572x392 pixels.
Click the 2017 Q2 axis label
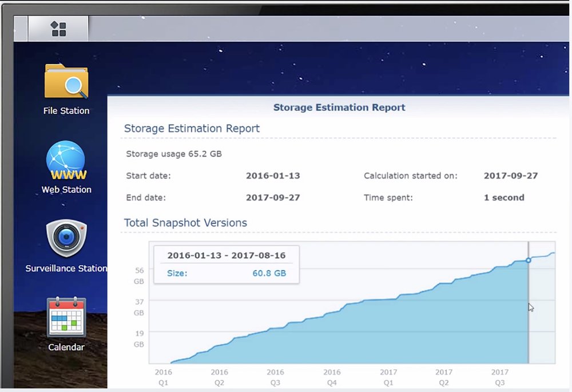point(444,377)
